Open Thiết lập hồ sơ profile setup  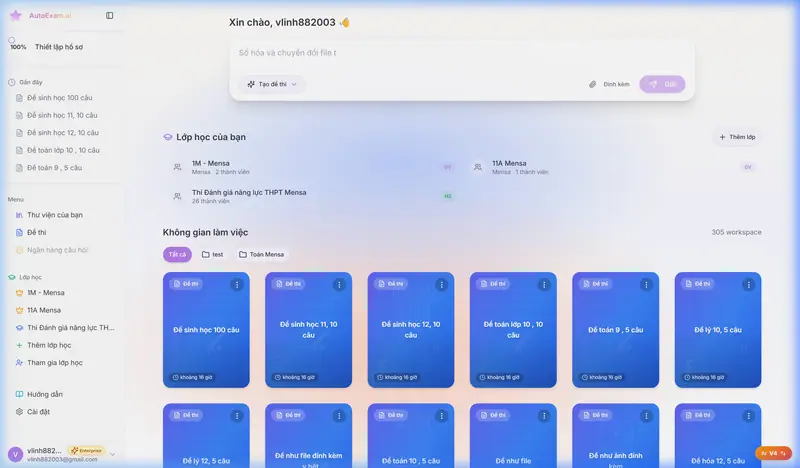[x=59, y=47]
